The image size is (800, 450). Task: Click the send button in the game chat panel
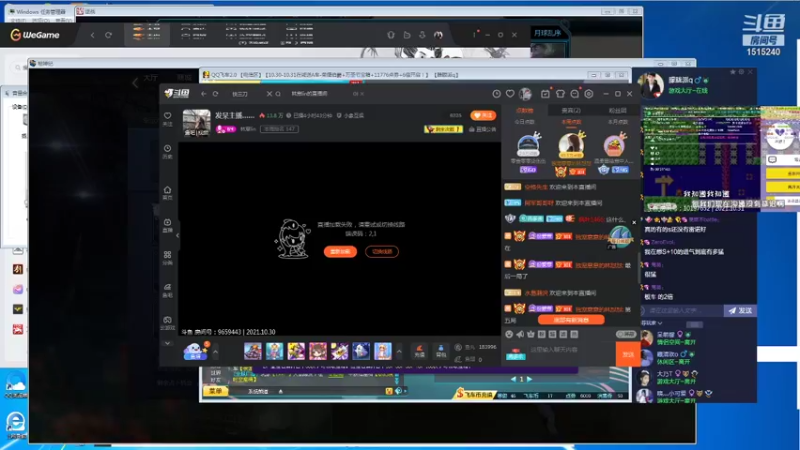[x=740, y=310]
